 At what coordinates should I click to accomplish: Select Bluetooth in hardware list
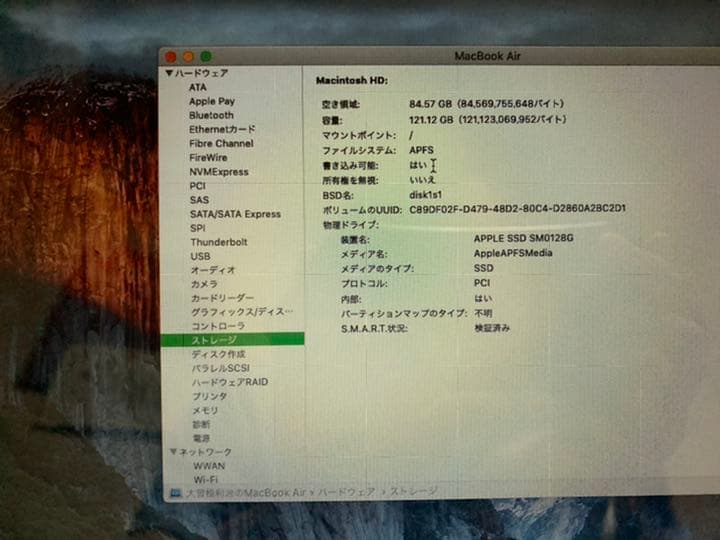(211, 115)
